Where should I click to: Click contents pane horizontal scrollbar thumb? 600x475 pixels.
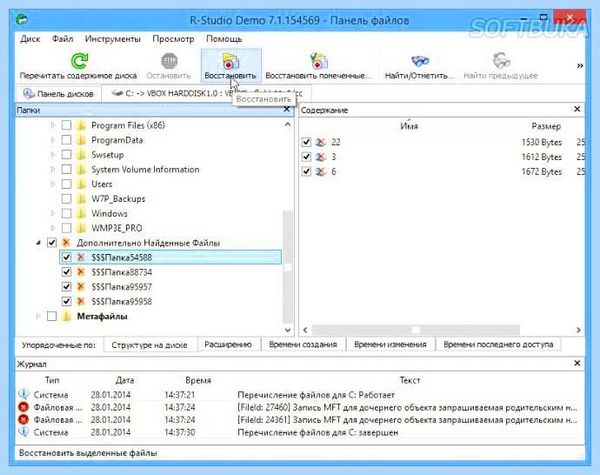point(416,330)
